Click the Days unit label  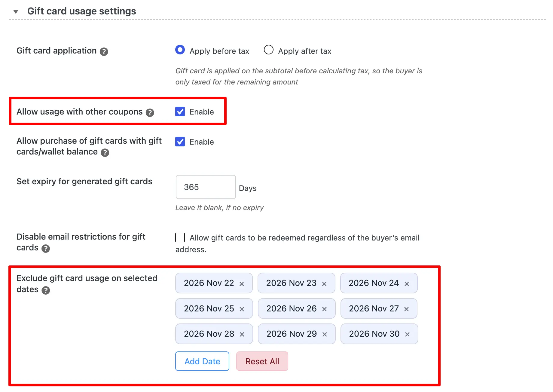click(248, 188)
